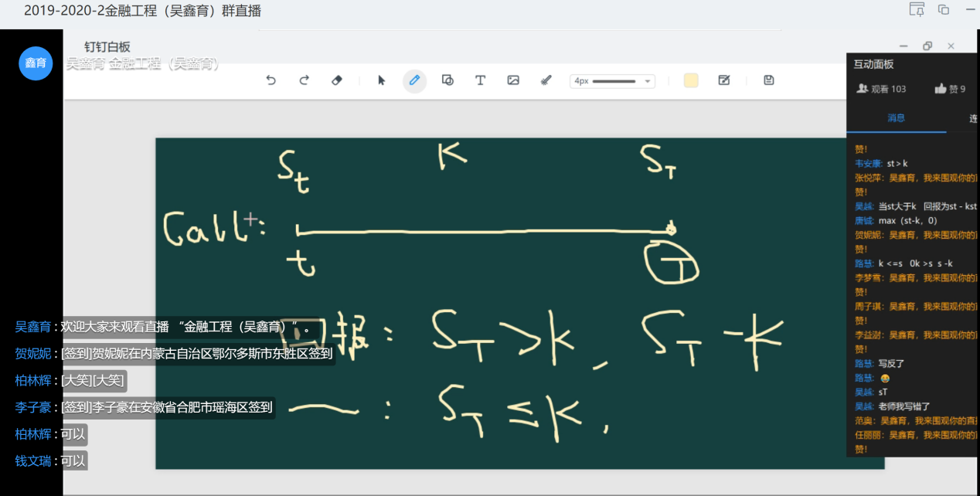The image size is (980, 496).
Task: Click chat overlay line by 贺妮妮 签到
Action: (174, 355)
